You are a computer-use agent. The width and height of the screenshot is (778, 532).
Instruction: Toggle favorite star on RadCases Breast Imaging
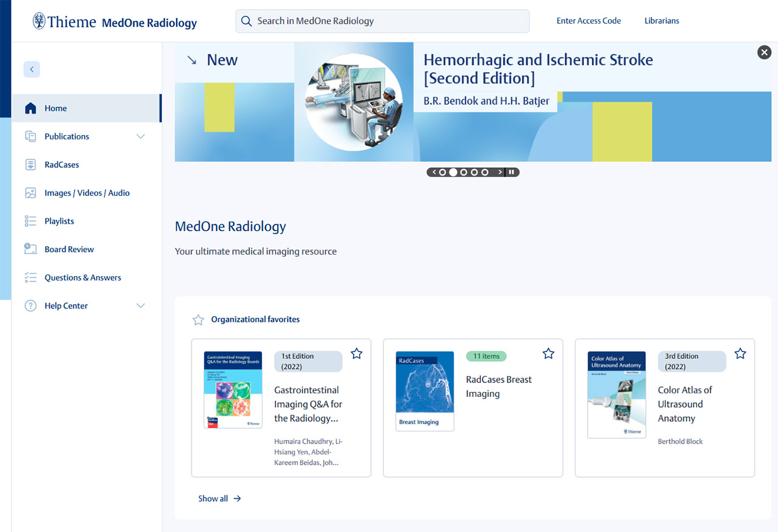(548, 354)
